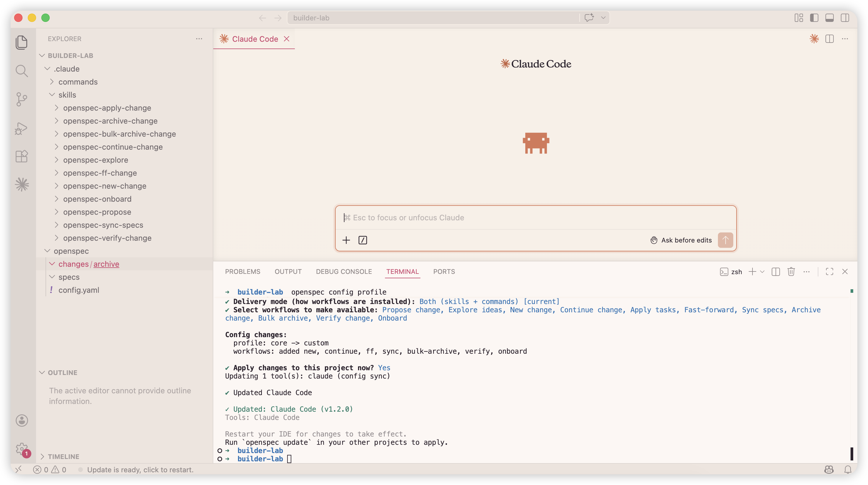Kill terminal with trash icon
Screen dimensions: 868x485
(791, 271)
